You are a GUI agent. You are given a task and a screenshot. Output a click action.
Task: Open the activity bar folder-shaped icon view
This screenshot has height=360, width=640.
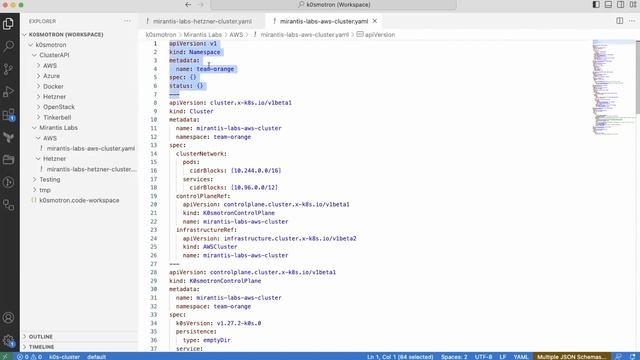click(8, 160)
